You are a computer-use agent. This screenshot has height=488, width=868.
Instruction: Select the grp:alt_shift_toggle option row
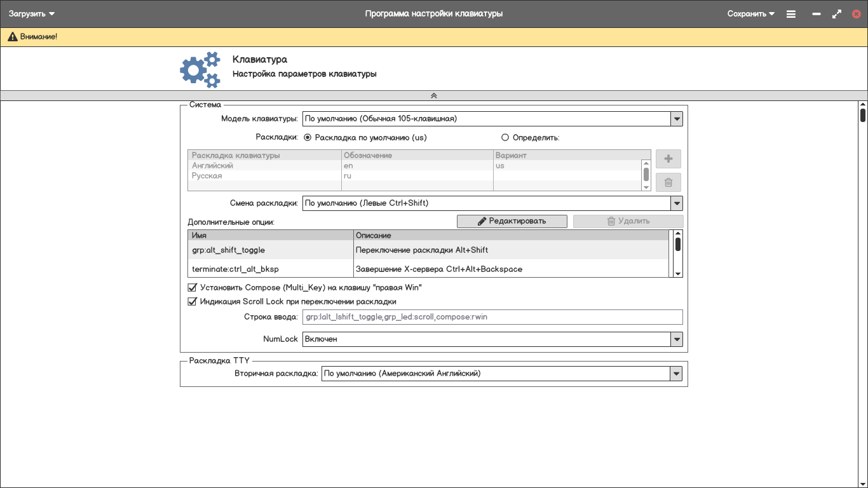point(270,250)
